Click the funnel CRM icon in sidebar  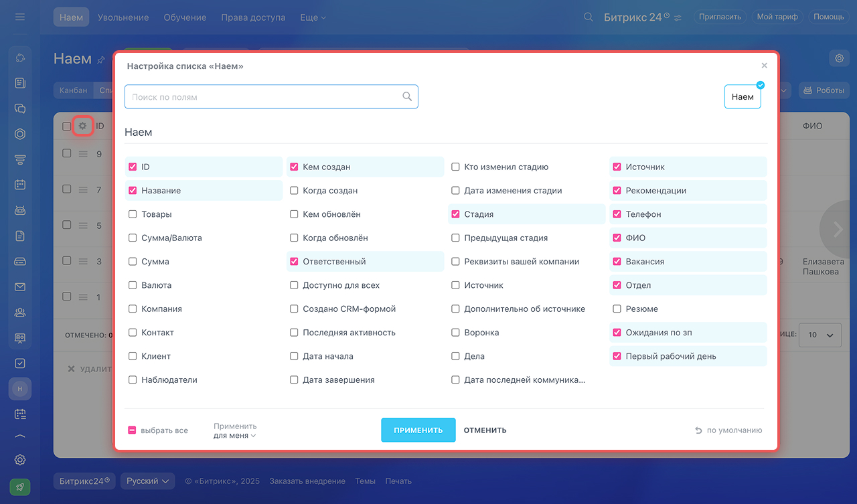[20, 159]
